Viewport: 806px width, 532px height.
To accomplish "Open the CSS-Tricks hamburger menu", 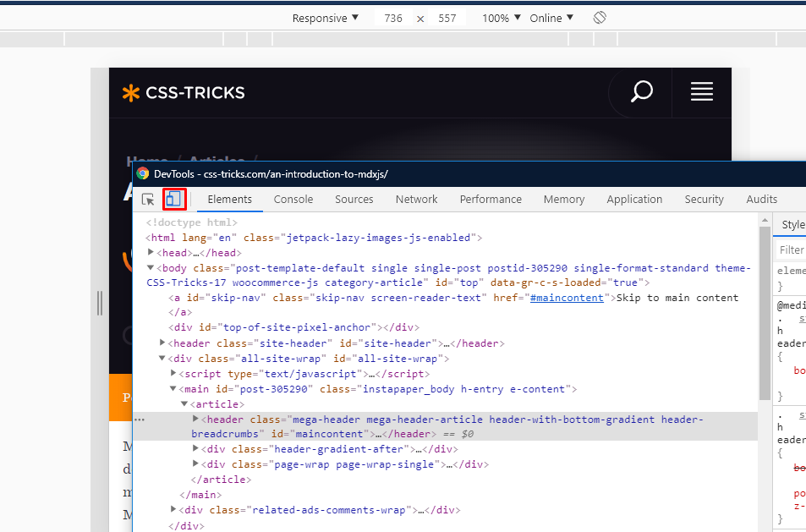I will [702, 91].
